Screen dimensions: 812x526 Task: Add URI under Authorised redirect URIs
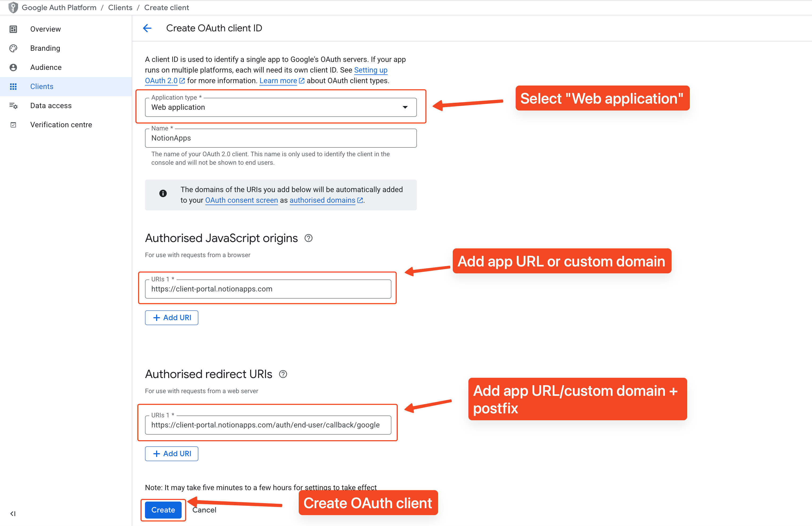click(x=172, y=454)
